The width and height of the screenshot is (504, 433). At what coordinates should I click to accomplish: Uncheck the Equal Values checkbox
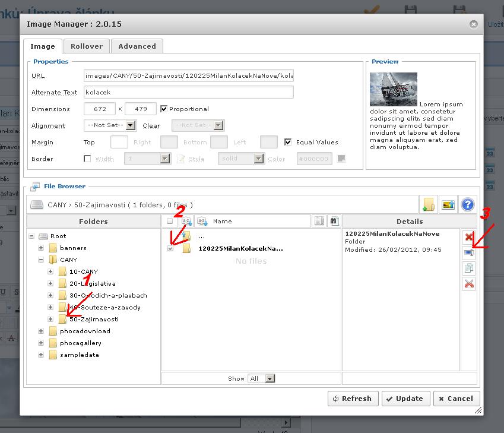point(288,142)
